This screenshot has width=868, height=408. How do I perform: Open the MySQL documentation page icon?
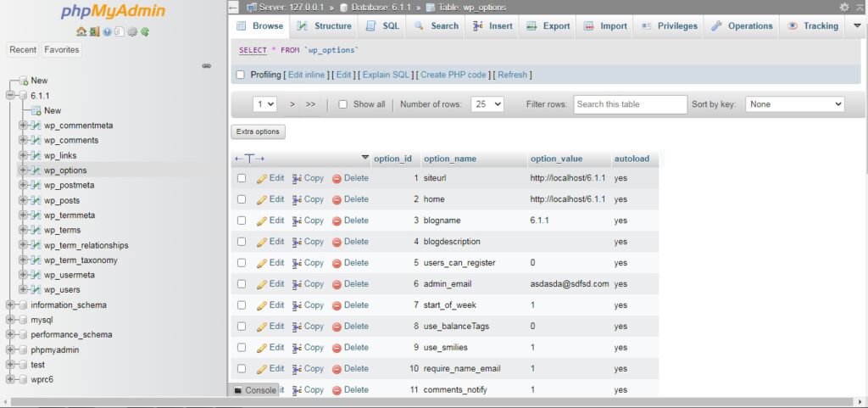[x=120, y=32]
